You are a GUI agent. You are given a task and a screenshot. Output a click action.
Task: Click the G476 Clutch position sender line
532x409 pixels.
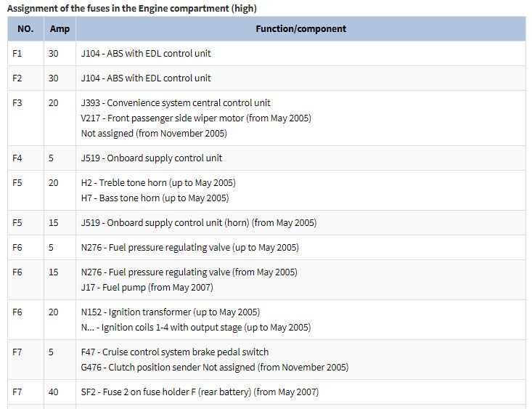click(x=215, y=368)
